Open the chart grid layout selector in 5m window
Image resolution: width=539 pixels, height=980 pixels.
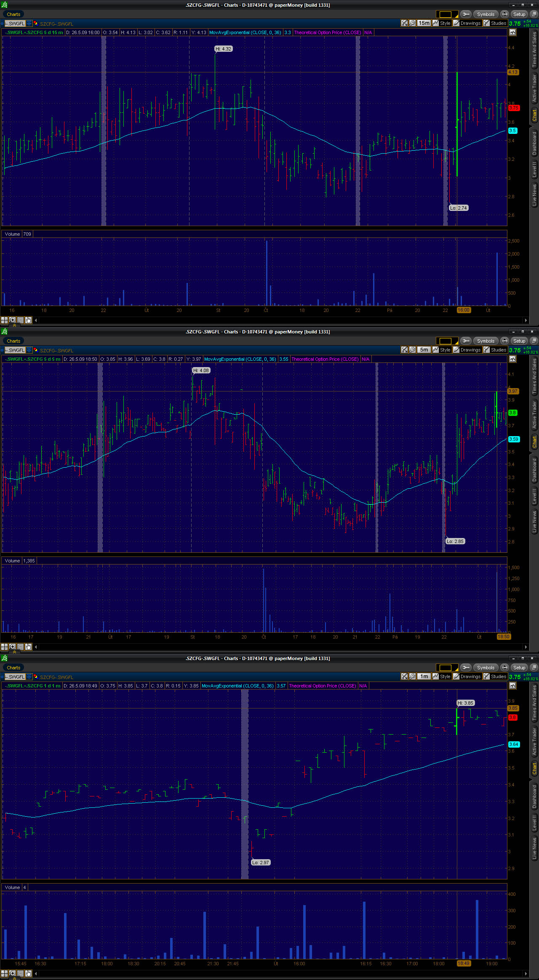pos(447,341)
